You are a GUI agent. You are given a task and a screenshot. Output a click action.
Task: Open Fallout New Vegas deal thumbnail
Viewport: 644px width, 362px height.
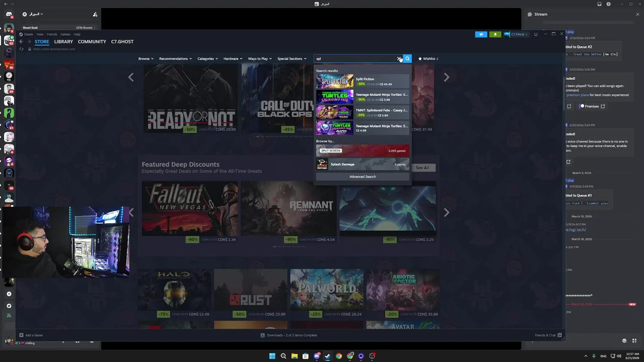(190, 209)
